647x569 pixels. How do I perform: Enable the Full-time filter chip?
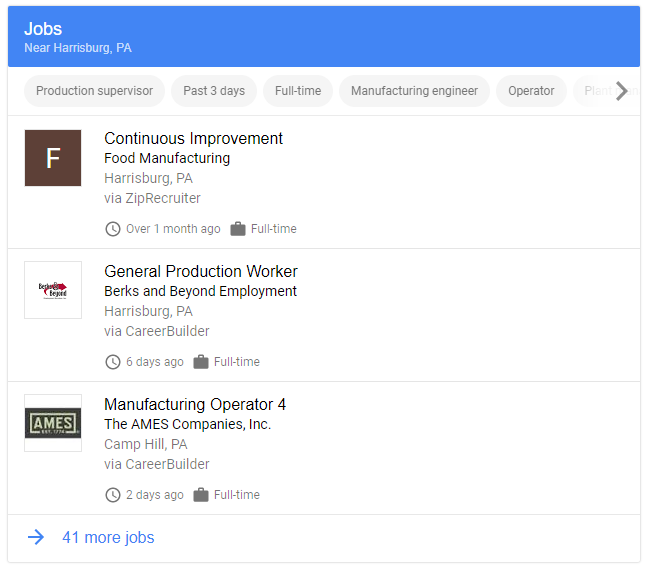pyautogui.click(x=298, y=91)
